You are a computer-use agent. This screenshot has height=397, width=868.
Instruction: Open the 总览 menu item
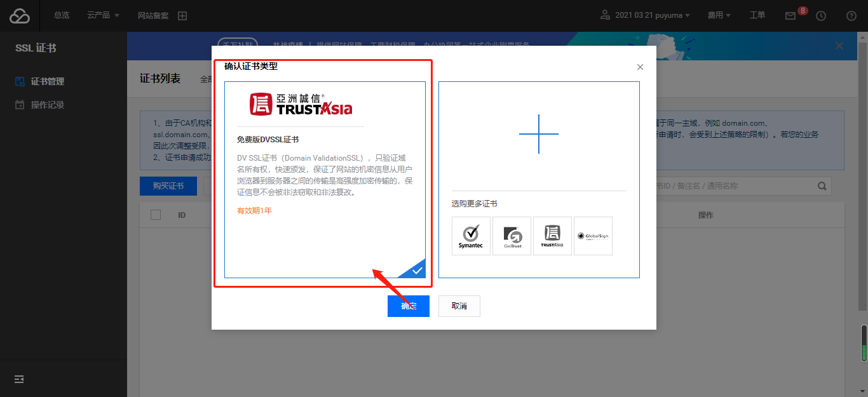(61, 15)
